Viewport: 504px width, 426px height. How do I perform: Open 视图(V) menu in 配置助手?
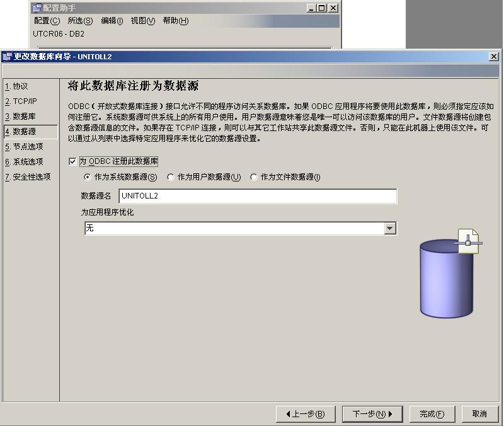tap(143, 21)
